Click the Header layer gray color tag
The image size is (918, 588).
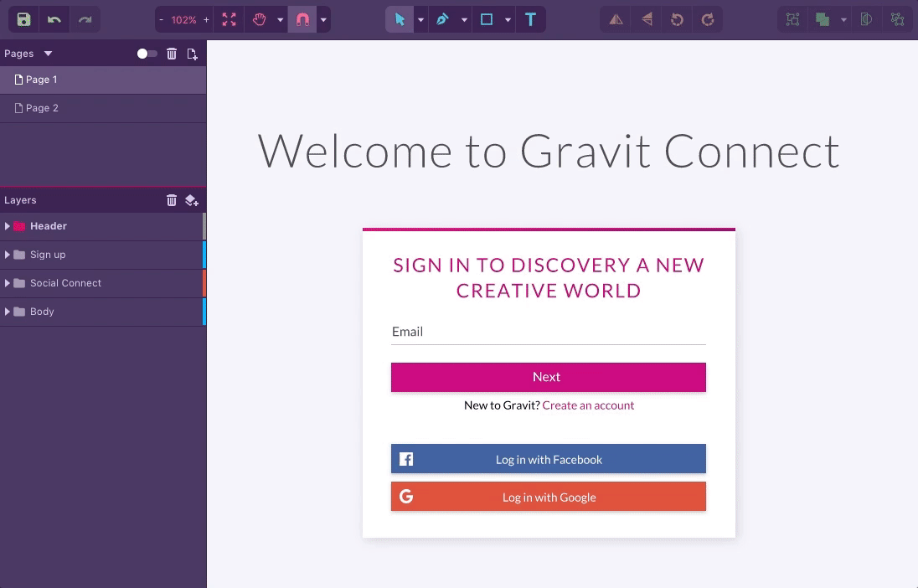pos(204,226)
